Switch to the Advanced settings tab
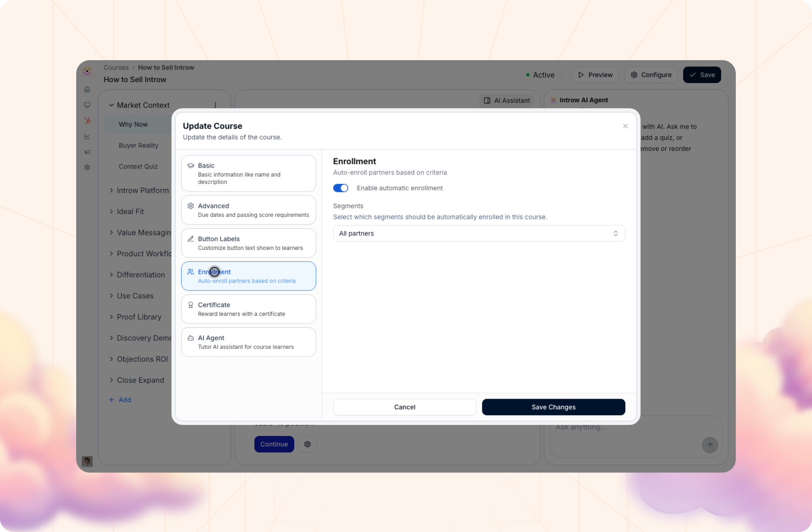The width and height of the screenshot is (812, 532). click(249, 210)
